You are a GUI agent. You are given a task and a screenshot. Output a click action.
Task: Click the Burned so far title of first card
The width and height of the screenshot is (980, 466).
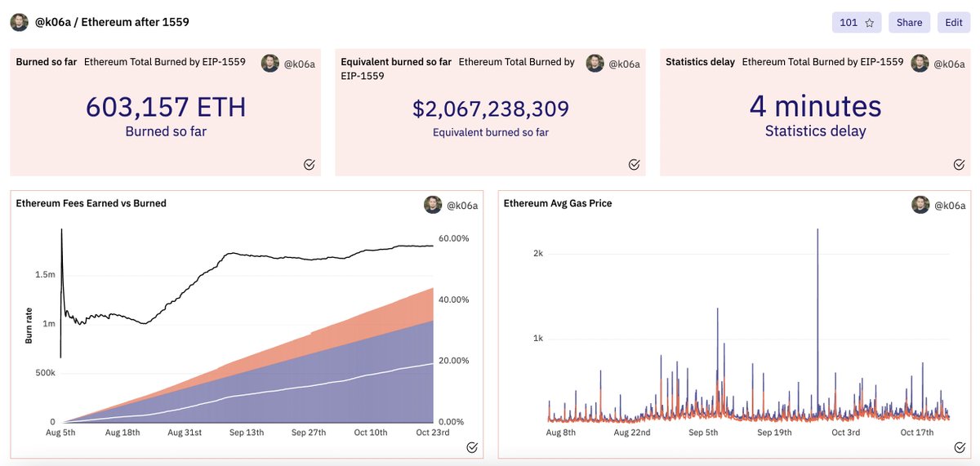[48, 61]
